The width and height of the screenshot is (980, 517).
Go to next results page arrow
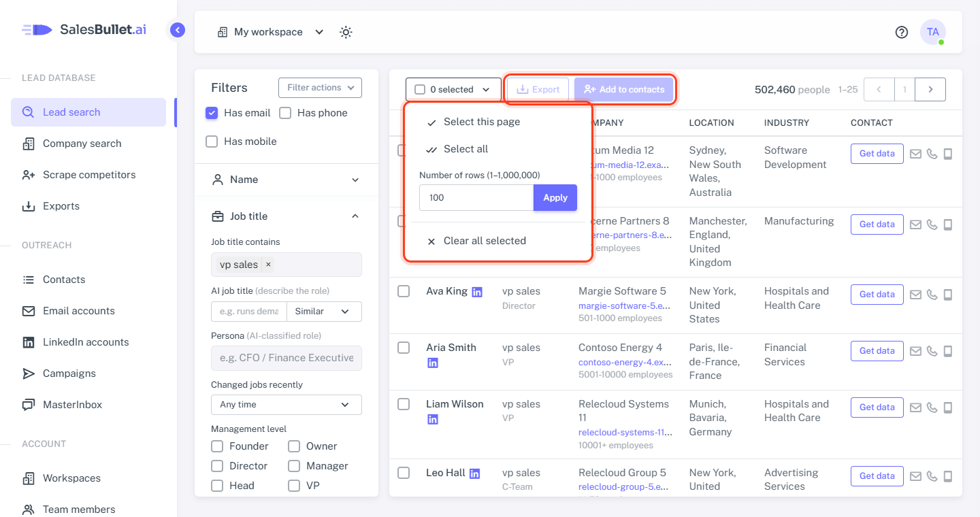point(930,89)
